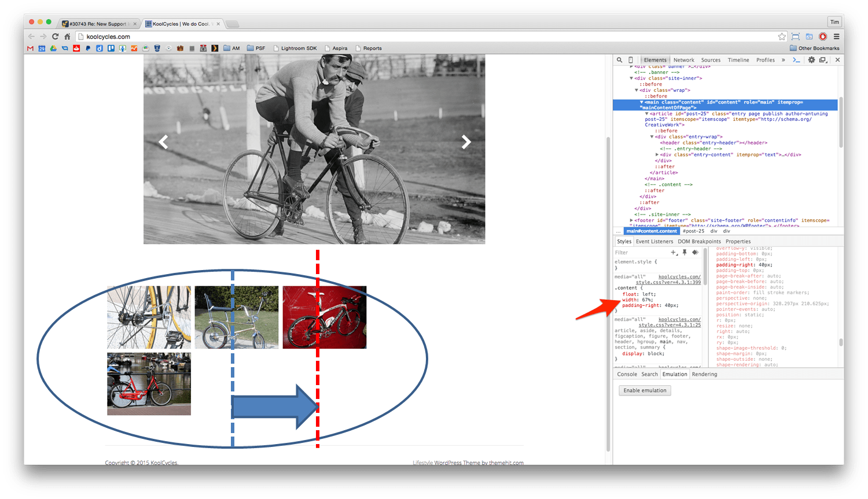This screenshot has height=499, width=868.
Task: Expand the article#post-25 node in the DOM tree
Action: click(x=646, y=113)
